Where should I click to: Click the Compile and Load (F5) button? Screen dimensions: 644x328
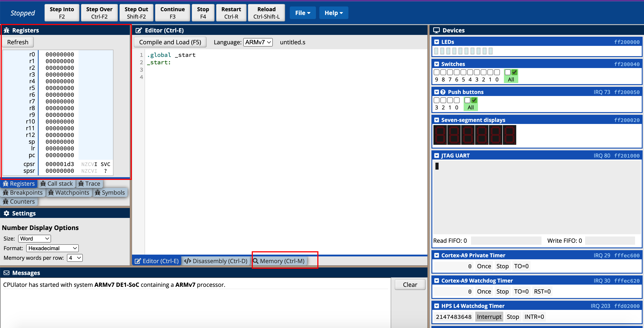[170, 42]
